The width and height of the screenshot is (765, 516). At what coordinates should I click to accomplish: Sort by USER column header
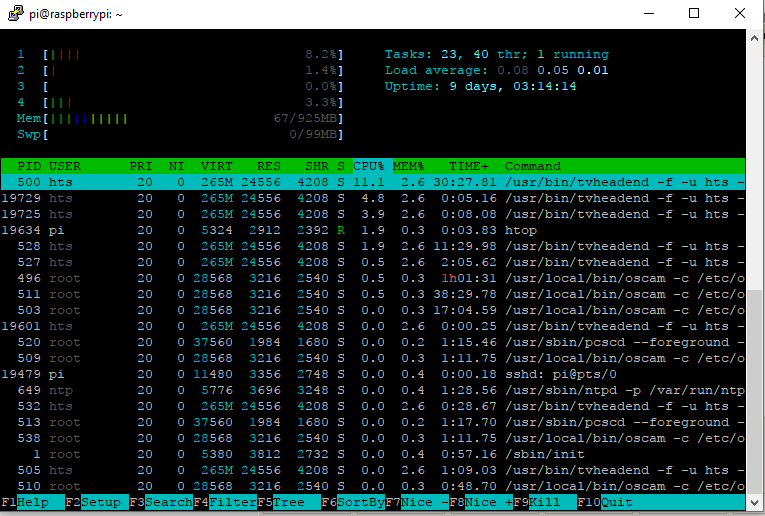[x=65, y=166]
